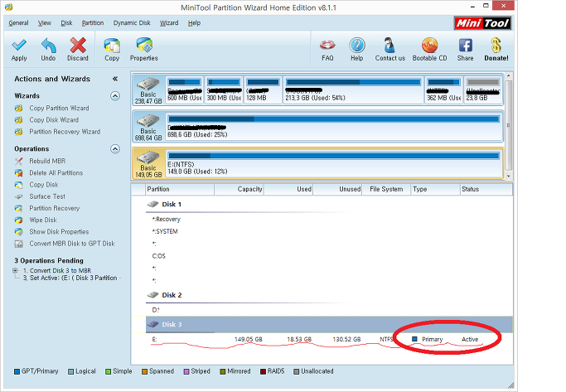Sort by Status column header
Screen dimensions: 566x392
point(486,189)
